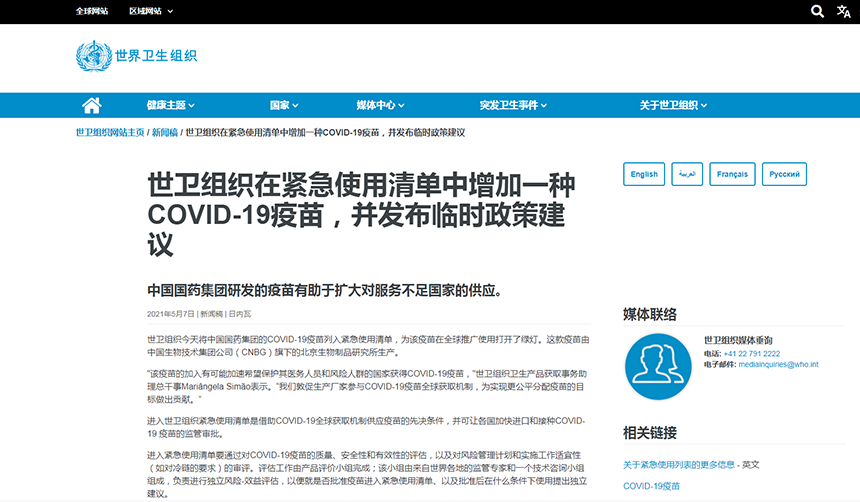Screen dimensions: 860x502
Task: Expand the 健康主题 menu
Action: [x=171, y=105]
